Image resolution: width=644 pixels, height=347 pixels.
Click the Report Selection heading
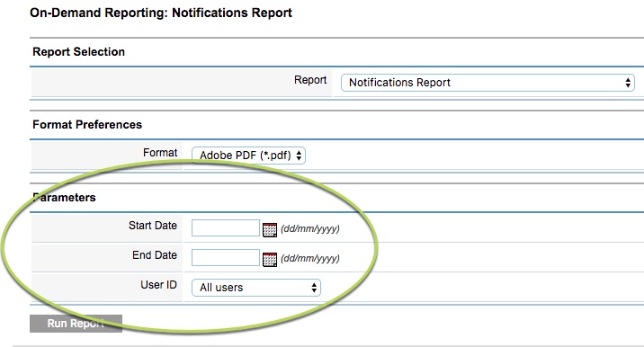[x=78, y=52]
